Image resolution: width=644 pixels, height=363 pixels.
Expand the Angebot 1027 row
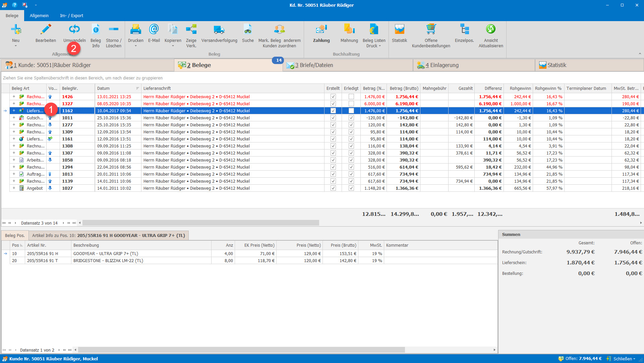(x=14, y=188)
